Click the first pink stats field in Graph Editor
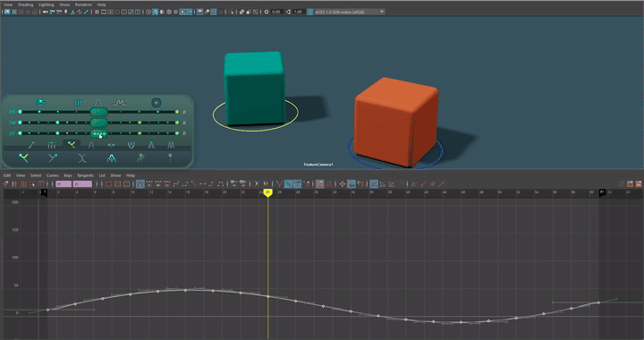The image size is (644, 340). tap(64, 184)
